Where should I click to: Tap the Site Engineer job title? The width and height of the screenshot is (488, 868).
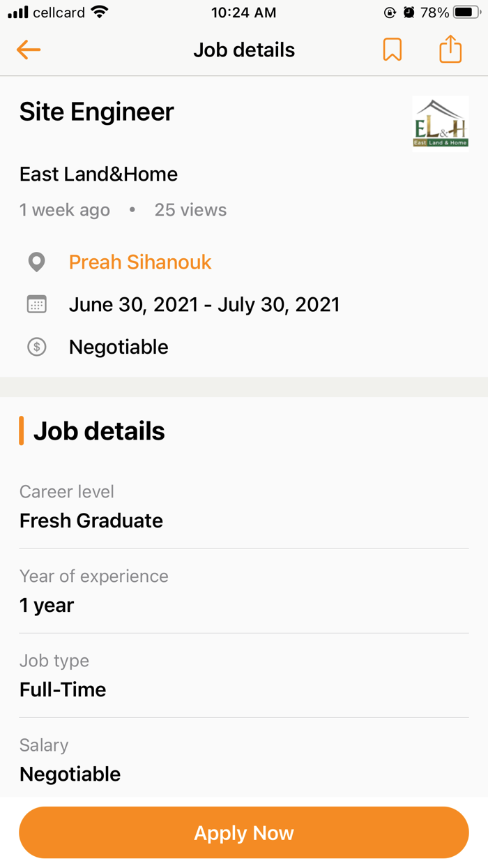[96, 112]
